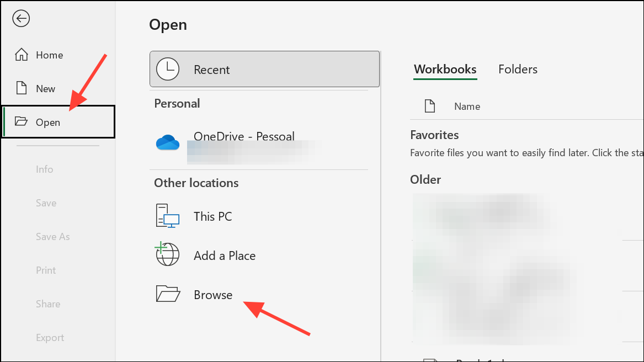The height and width of the screenshot is (362, 644).
Task: Open the Info menu item
Action: pos(44,169)
